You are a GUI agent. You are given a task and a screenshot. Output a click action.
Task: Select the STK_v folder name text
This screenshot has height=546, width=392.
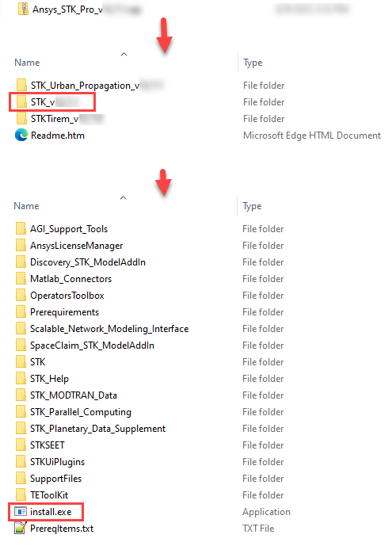click(43, 102)
